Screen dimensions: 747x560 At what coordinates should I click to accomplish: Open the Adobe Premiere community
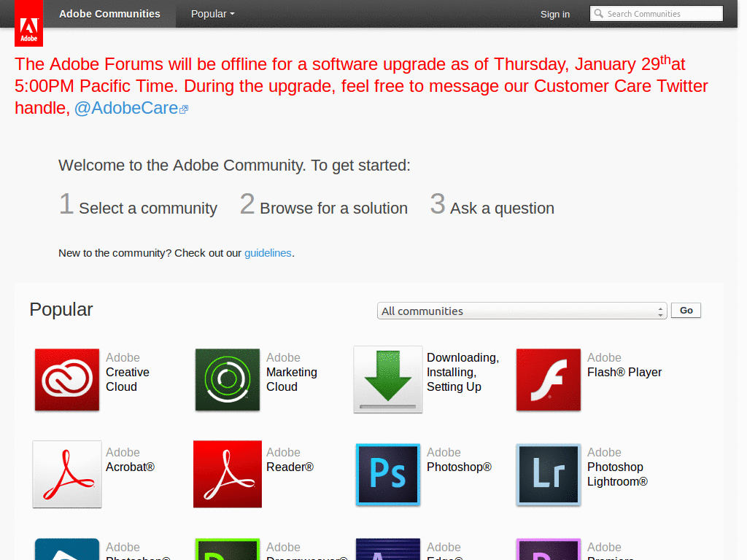(x=548, y=551)
